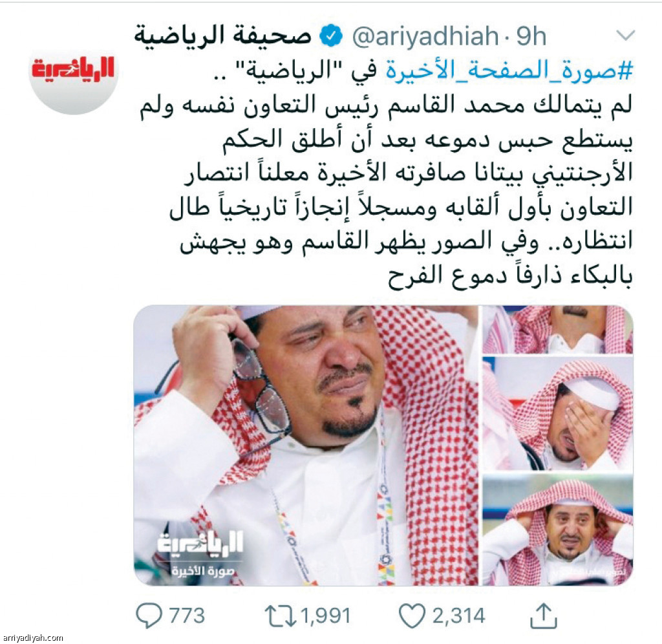View the 2,314 likes count
The width and height of the screenshot is (662, 644).
click(458, 616)
